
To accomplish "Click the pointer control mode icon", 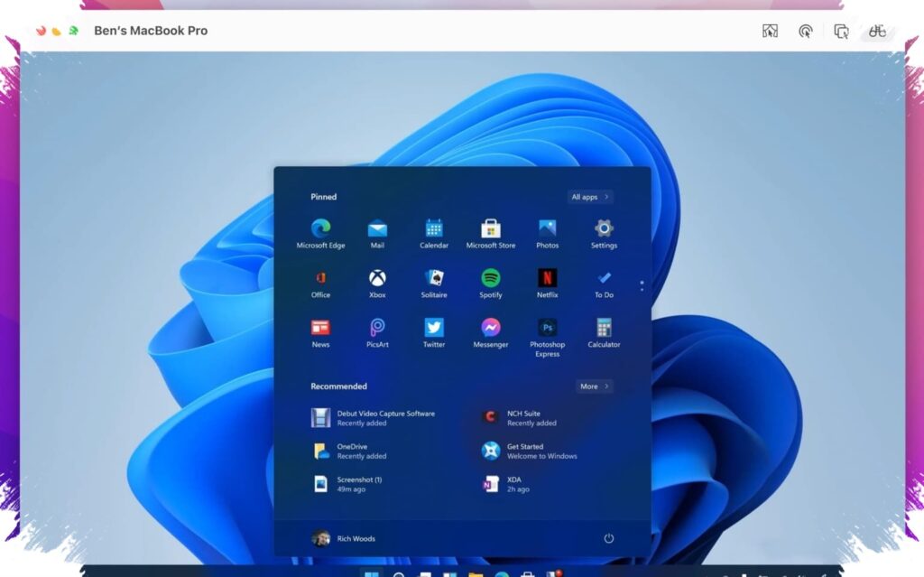I will click(805, 31).
